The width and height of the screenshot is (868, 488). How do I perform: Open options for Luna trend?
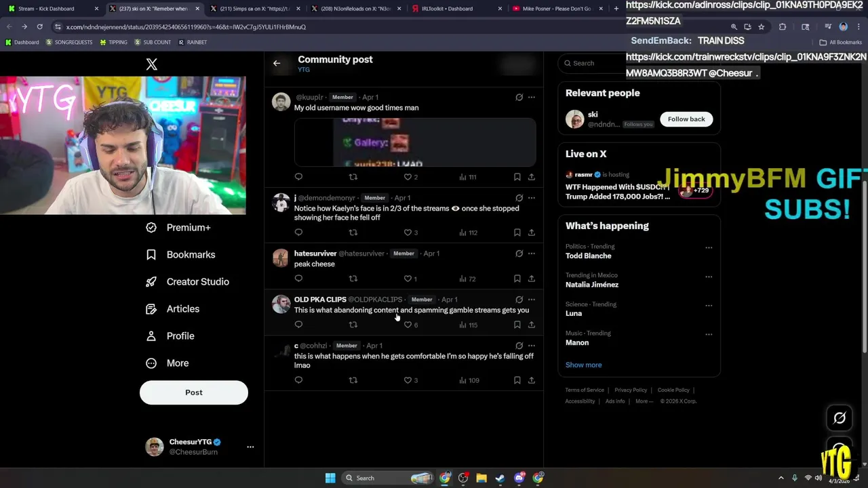click(x=709, y=305)
